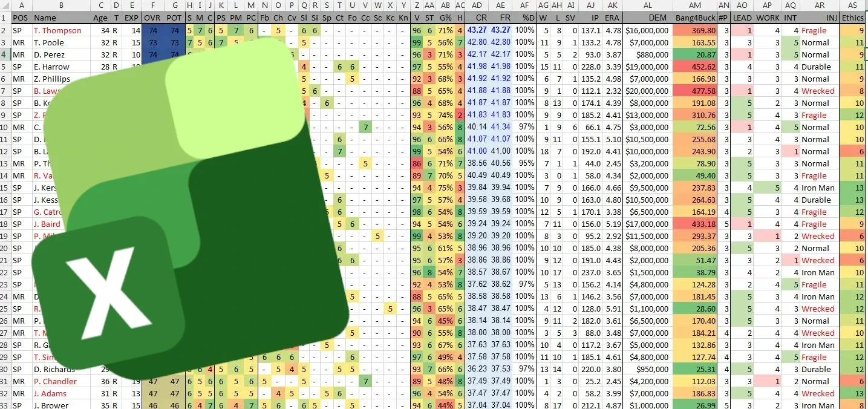Click the DEM header cell
Screen dimensions: 868x409
(x=648, y=18)
